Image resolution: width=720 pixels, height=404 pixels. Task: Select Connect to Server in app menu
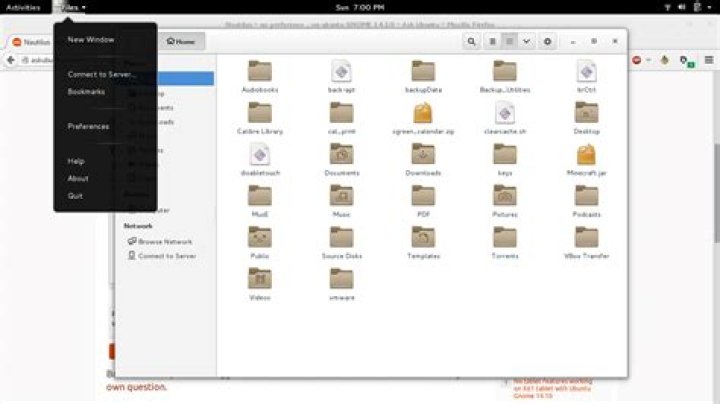pos(101,74)
